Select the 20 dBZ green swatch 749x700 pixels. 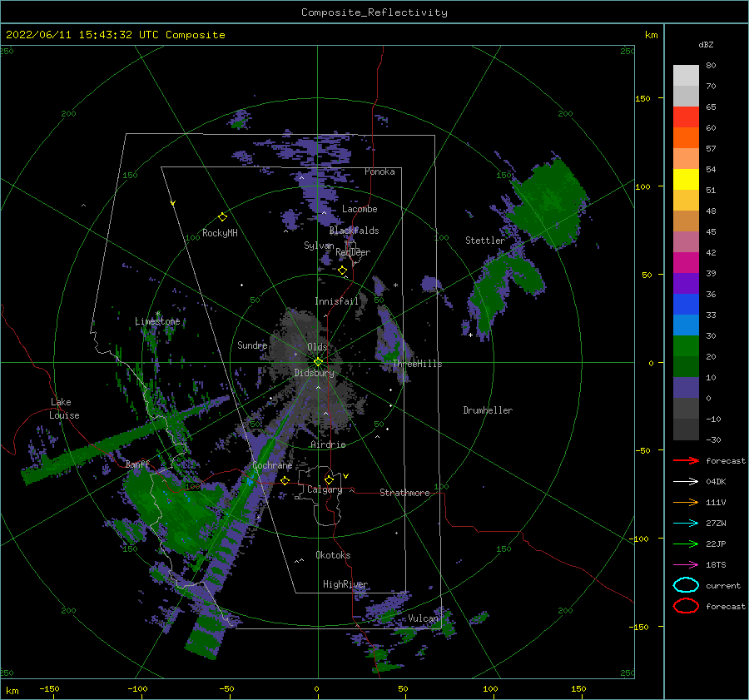click(686, 366)
